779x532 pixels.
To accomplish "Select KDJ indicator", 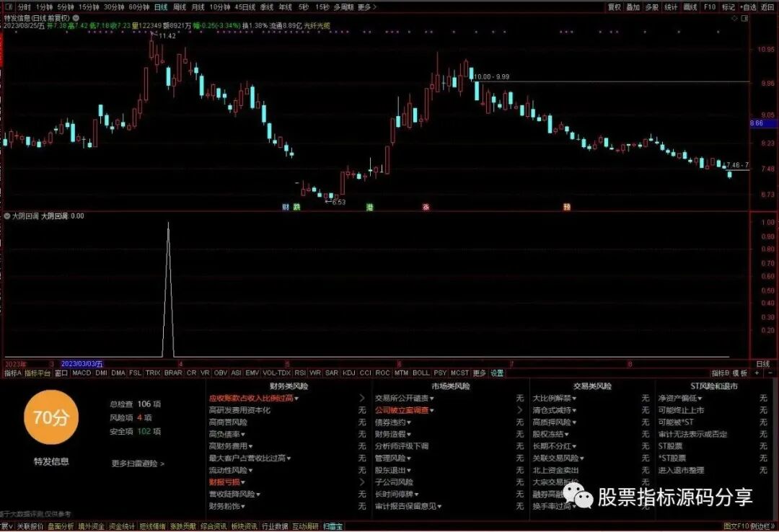I will pyautogui.click(x=349, y=373).
